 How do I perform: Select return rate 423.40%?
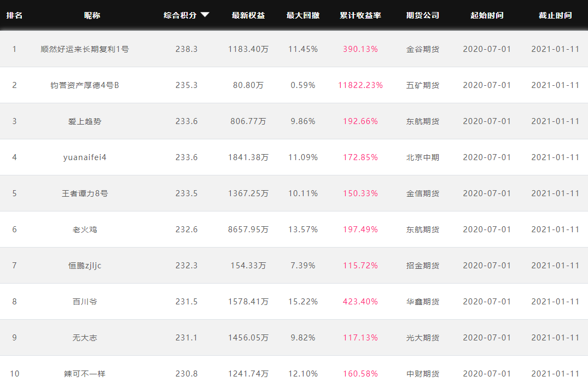click(x=360, y=302)
